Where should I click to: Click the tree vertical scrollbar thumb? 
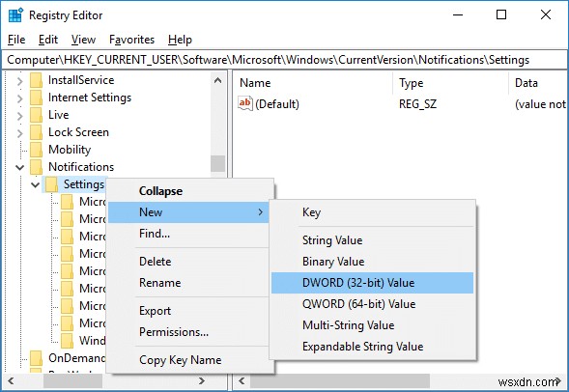217,163
